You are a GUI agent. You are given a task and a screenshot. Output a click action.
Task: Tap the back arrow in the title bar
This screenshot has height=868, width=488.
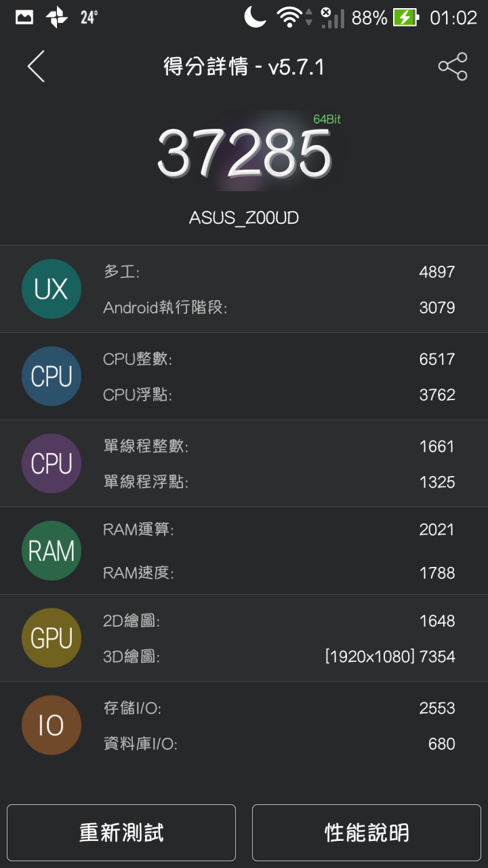coord(35,66)
